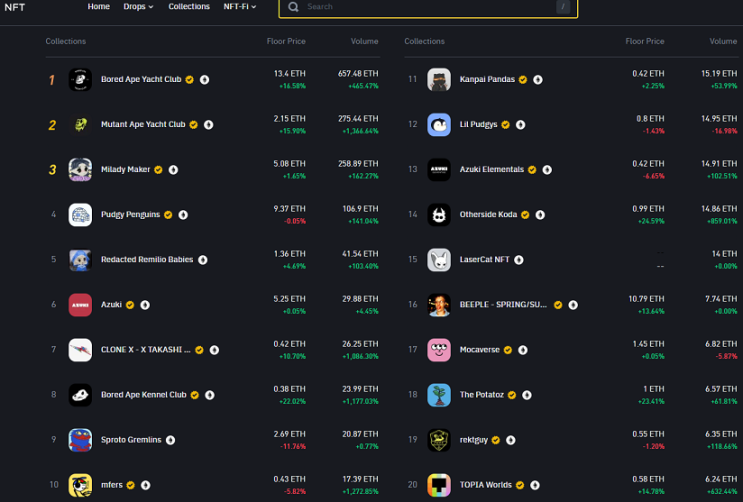The image size is (743, 502).
Task: Open Mutant Ape Yacht Club avatar
Action: click(80, 125)
